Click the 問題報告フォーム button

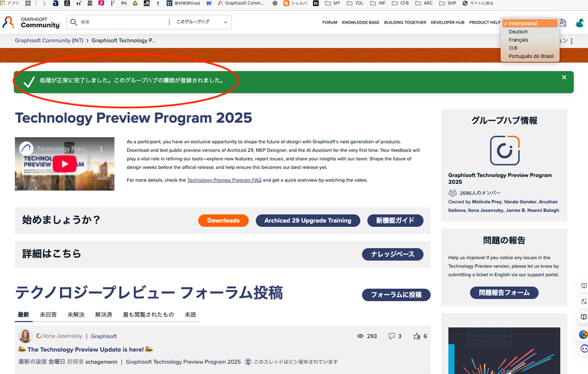504,293
